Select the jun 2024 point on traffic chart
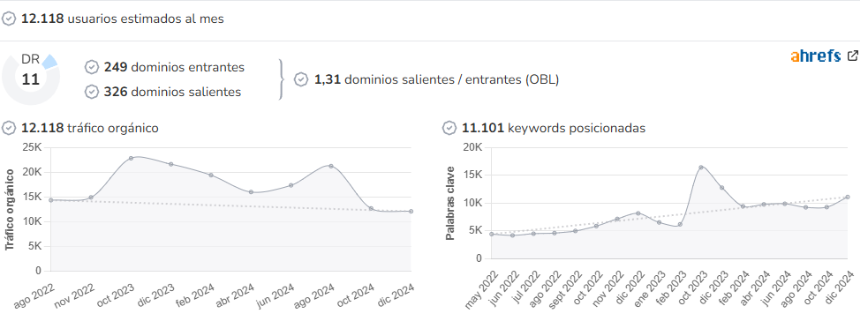The width and height of the screenshot is (868, 321). pos(291,185)
